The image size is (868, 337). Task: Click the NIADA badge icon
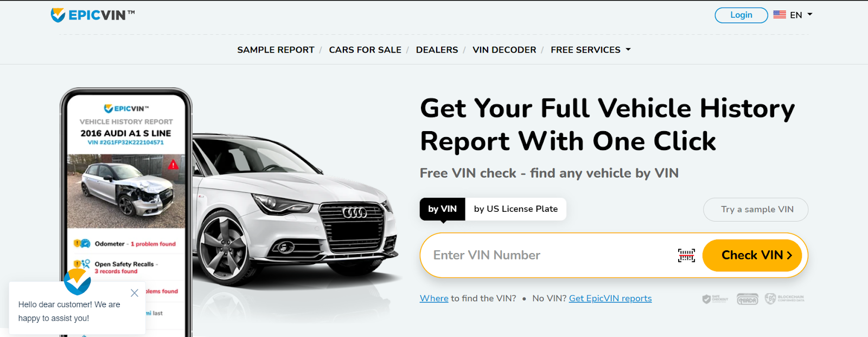pos(747,299)
